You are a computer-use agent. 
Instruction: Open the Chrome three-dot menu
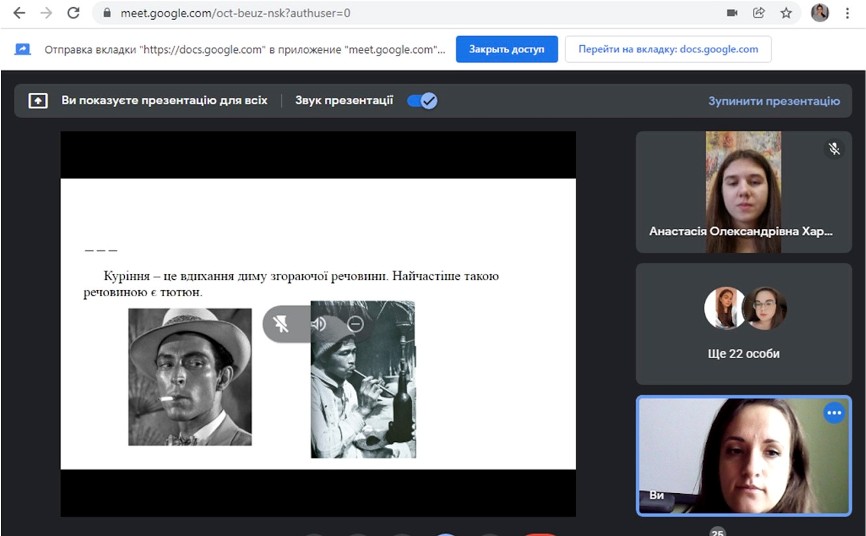(x=850, y=13)
